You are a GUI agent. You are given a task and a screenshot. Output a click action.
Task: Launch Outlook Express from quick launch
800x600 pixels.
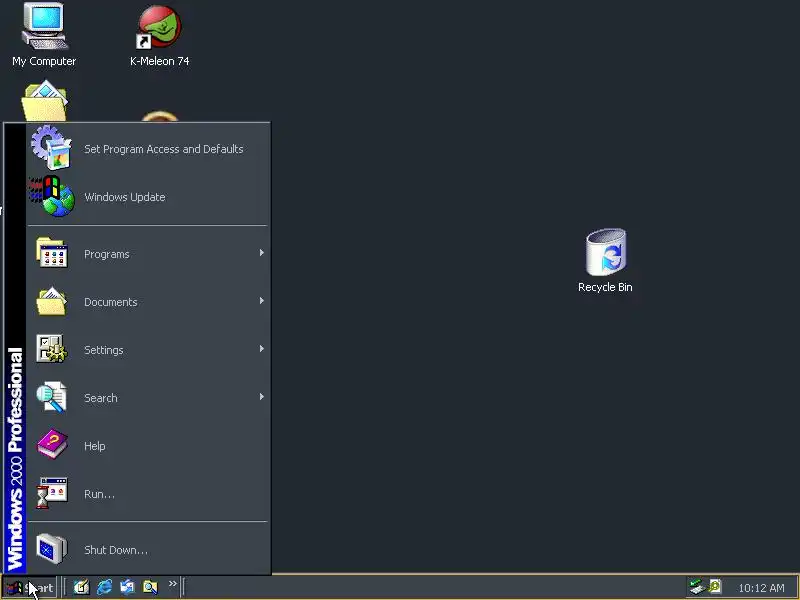coord(127,587)
